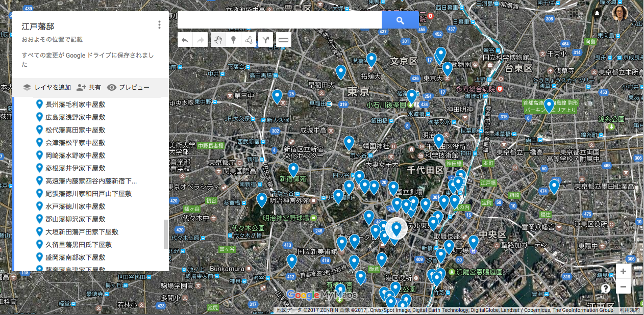This screenshot has height=315, width=644.
Task: Select list item 広島藩浅野家中屋敷
Action: pos(76,117)
